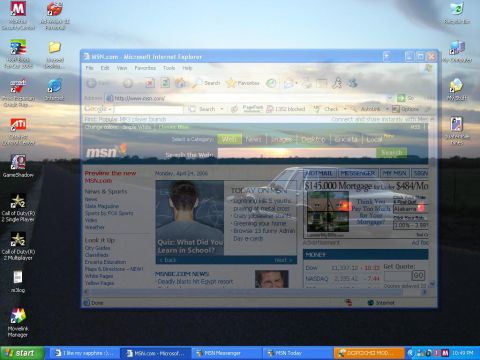Select the Local search category tab

pos(374,139)
